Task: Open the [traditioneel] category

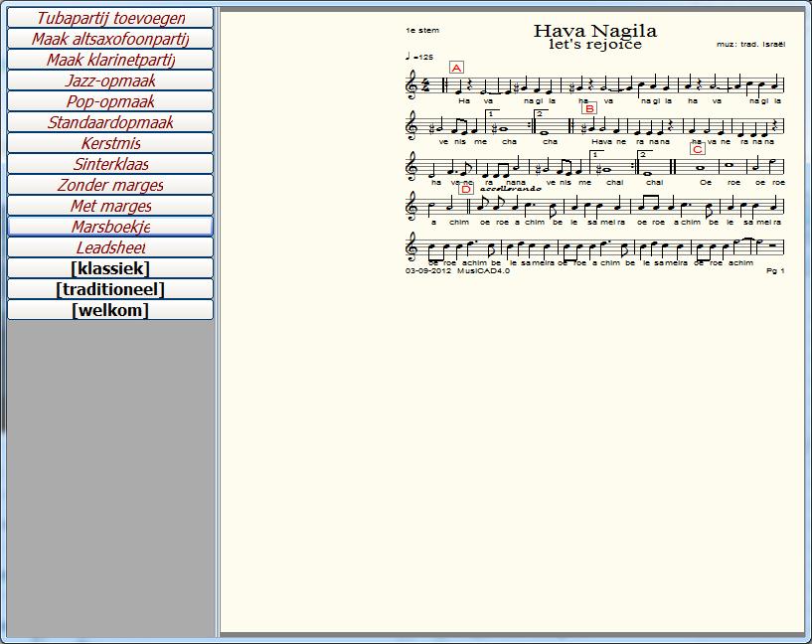Action: pos(110,289)
